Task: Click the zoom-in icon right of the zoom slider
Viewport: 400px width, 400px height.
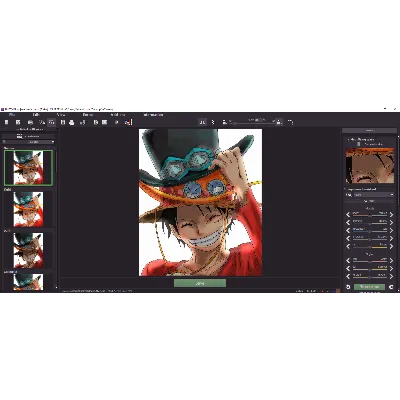Action: (279, 122)
